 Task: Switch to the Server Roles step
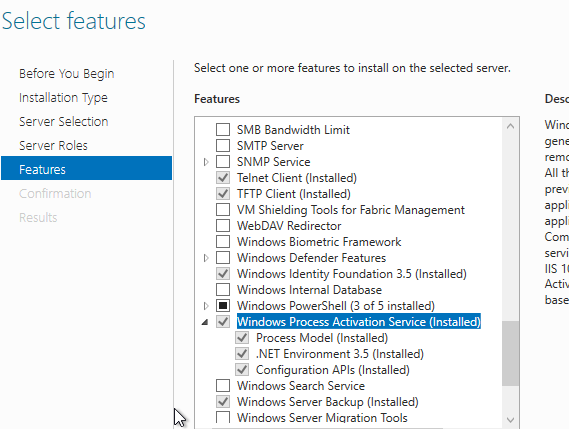pyautogui.click(x=53, y=146)
